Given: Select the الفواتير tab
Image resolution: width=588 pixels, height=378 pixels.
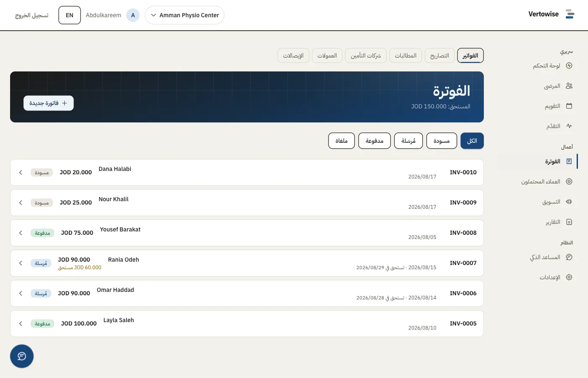Looking at the screenshot, I should (x=470, y=55).
